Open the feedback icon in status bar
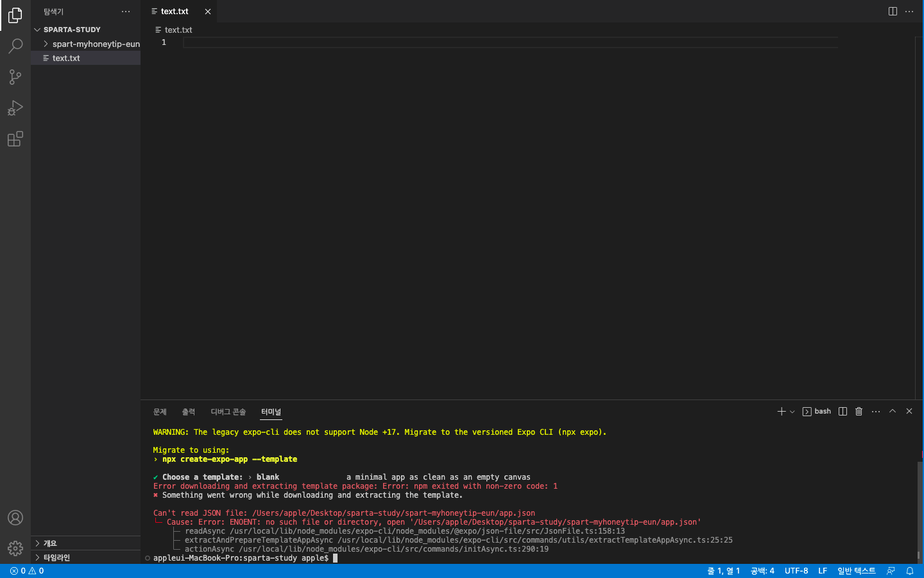This screenshot has width=924, height=578. (x=891, y=571)
